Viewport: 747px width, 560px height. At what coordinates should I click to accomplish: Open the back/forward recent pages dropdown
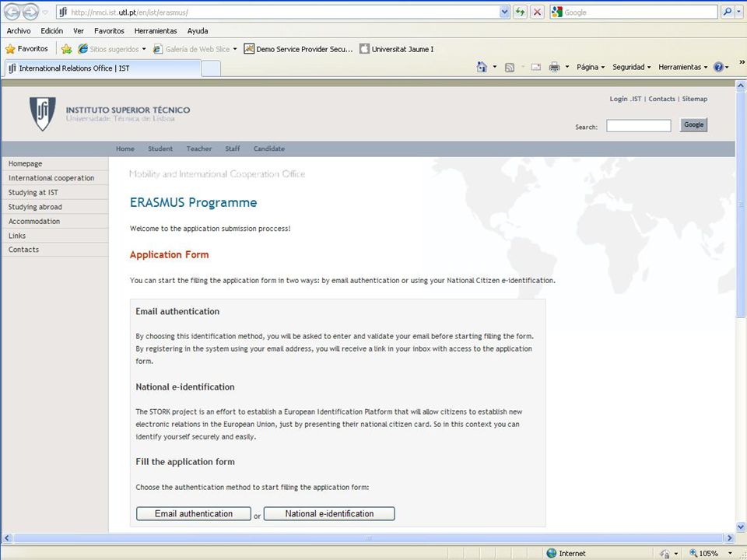(x=45, y=12)
